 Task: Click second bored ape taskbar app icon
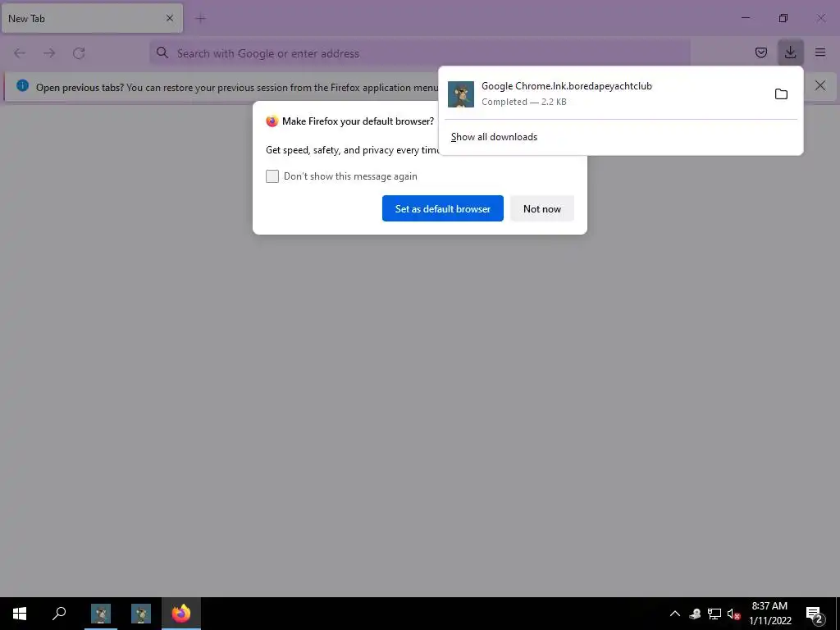(141, 614)
